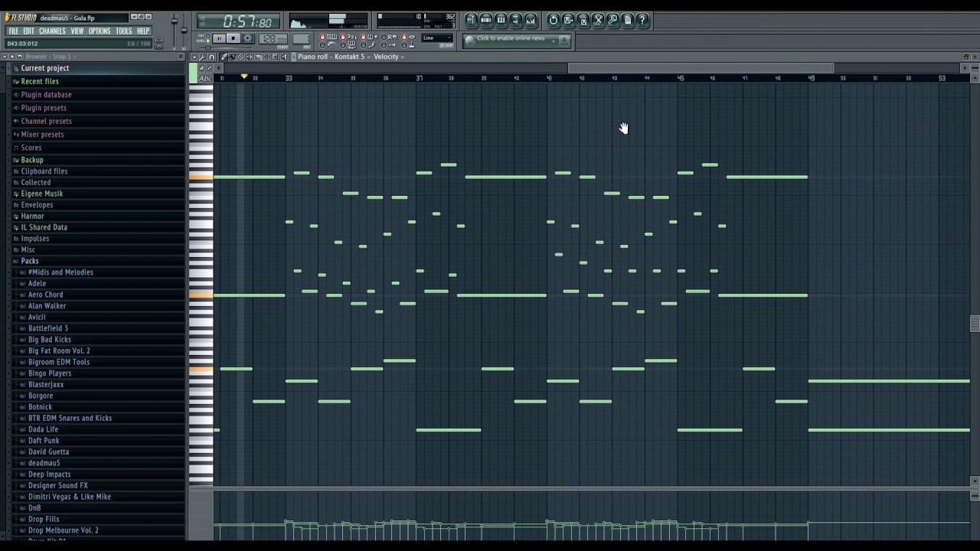This screenshot has width=980, height=551.
Task: Toggle blend recording piano-plus LED
Action: (x=363, y=37)
